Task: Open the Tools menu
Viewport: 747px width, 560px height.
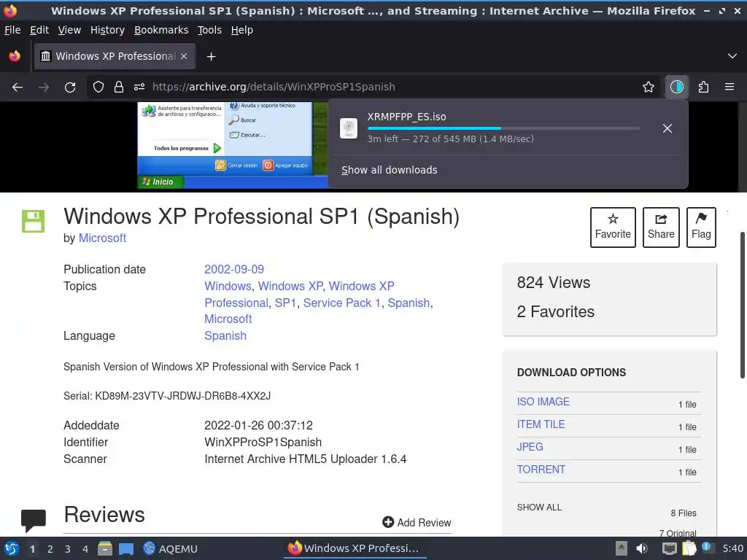Action: (209, 30)
